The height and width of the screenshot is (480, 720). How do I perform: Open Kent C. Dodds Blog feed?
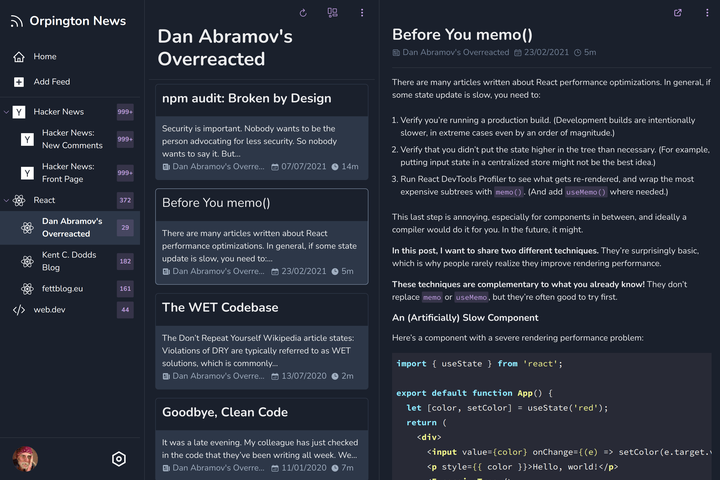coord(70,261)
